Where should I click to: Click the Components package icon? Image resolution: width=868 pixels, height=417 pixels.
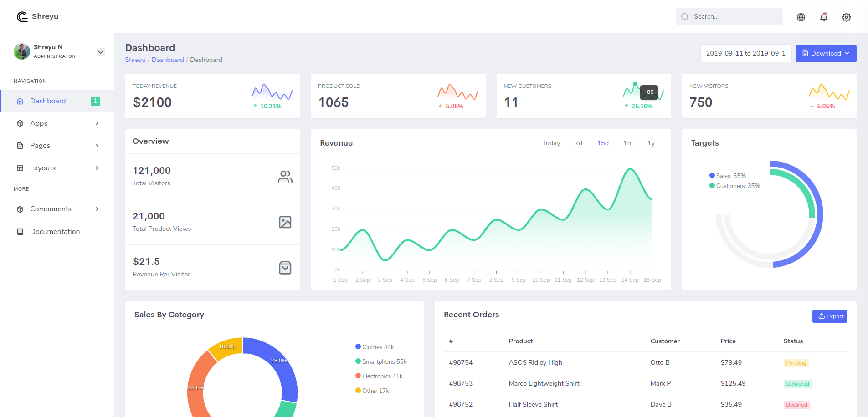[x=20, y=209]
